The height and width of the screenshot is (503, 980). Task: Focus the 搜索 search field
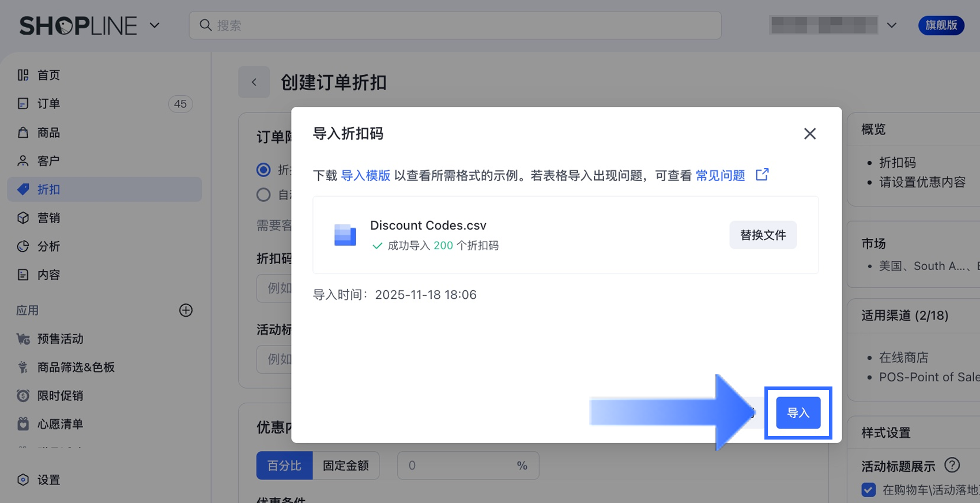(x=455, y=25)
